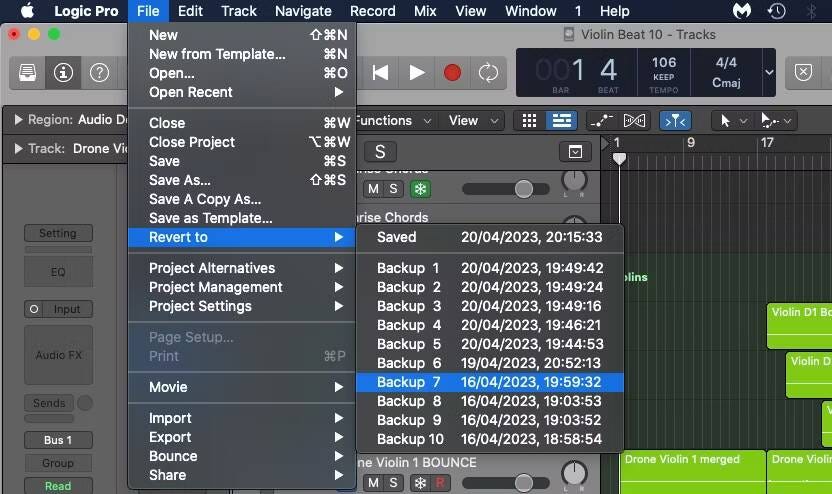Open track header options dropdown box
Screen dimensions: 832x494
pos(575,152)
